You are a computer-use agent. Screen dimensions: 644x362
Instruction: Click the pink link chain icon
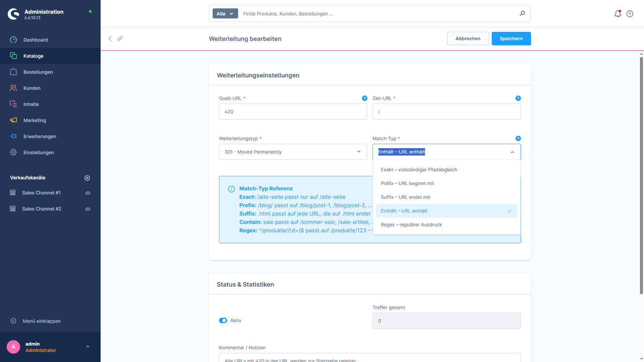click(x=120, y=39)
